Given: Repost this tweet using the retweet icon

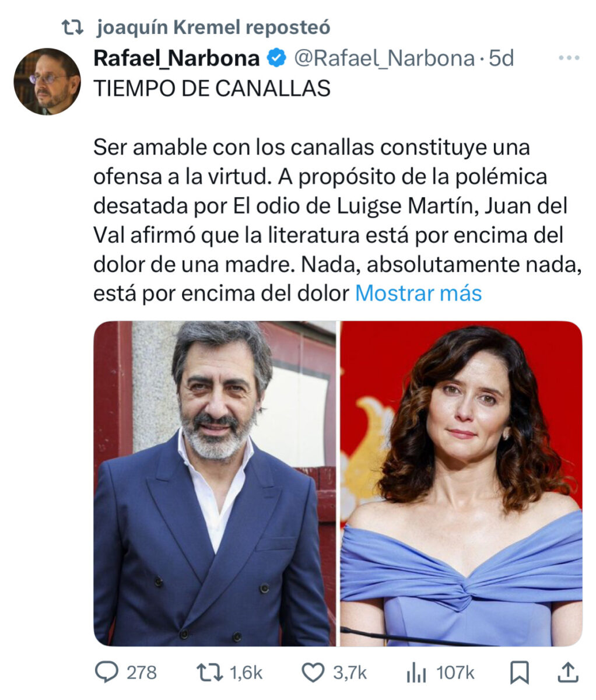Looking at the screenshot, I should coord(209,673).
